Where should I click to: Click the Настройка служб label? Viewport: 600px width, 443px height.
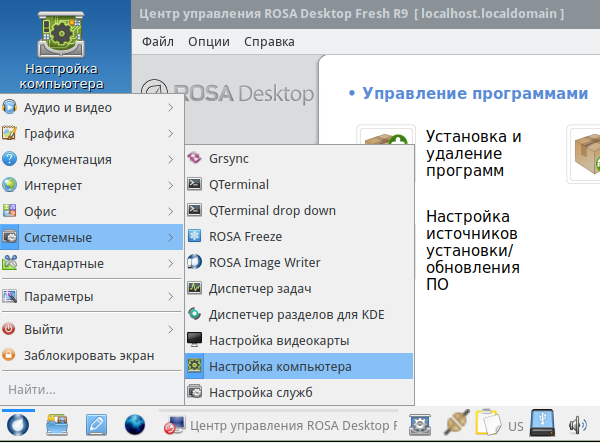tap(261, 393)
